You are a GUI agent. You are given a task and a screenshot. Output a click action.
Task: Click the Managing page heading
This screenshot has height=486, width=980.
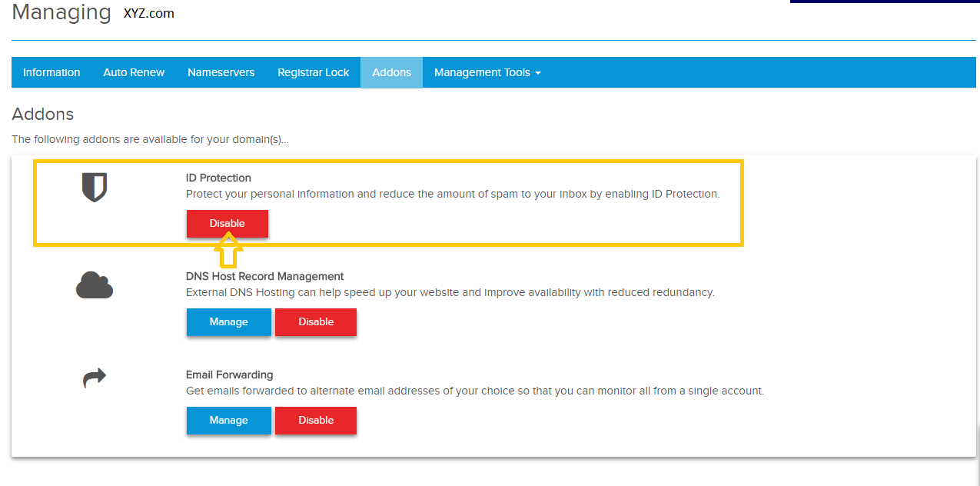click(x=61, y=12)
